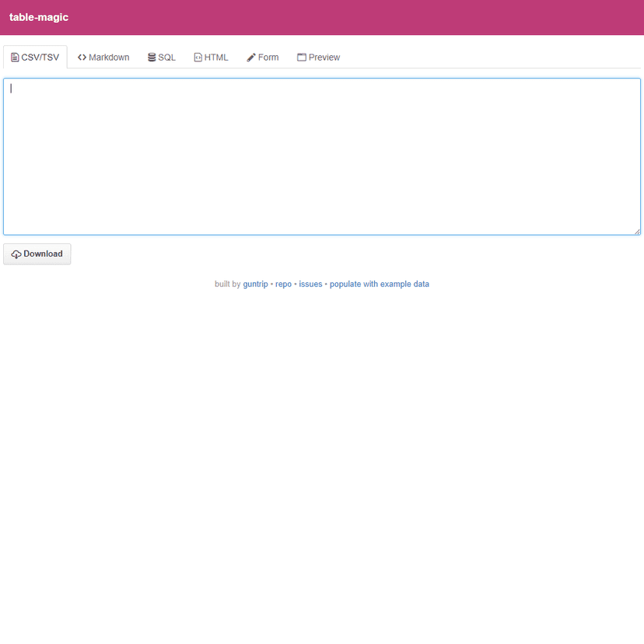
Task: Click the Form pencil icon
Action: pos(251,58)
